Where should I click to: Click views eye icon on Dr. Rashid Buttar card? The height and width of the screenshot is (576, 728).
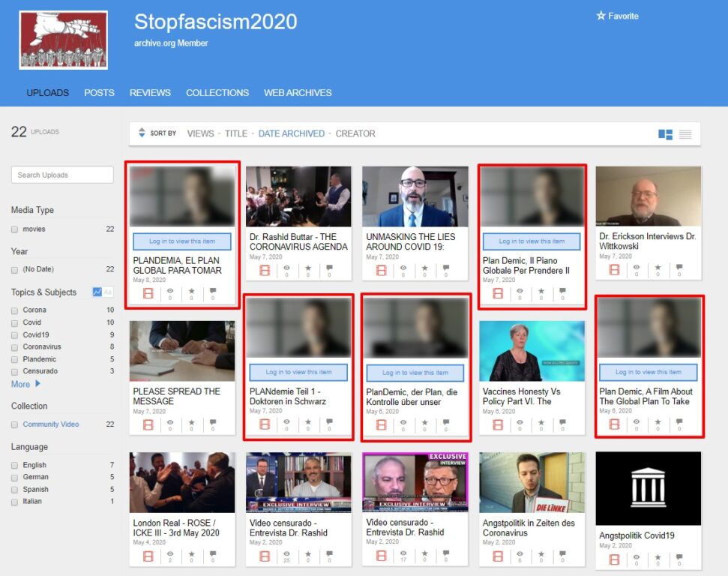(286, 268)
